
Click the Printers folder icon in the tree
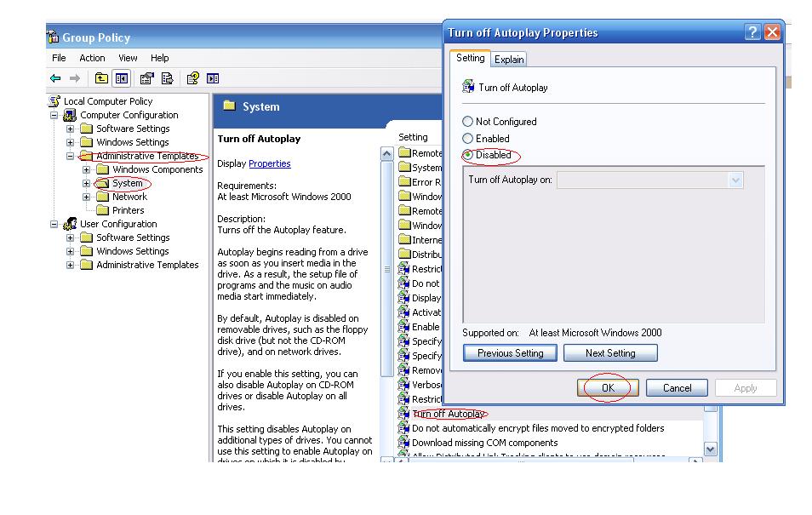pos(102,210)
